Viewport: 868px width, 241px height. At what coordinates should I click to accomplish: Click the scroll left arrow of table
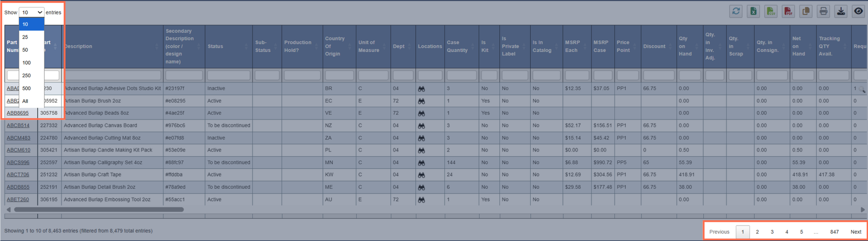9,210
